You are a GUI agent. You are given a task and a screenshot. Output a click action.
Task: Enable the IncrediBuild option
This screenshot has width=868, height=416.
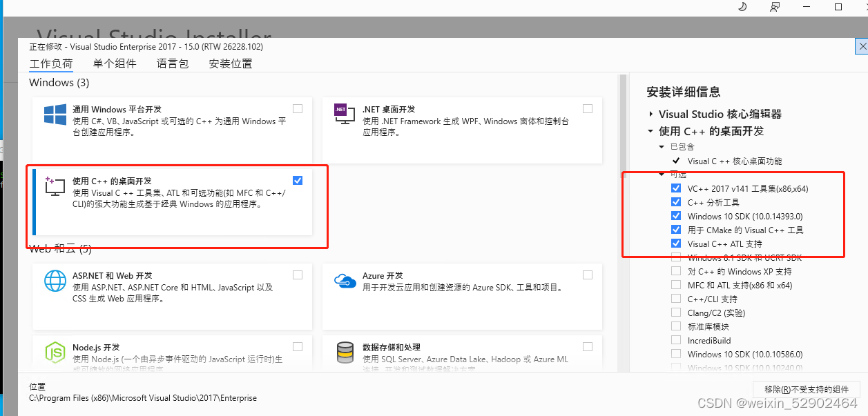click(x=676, y=340)
